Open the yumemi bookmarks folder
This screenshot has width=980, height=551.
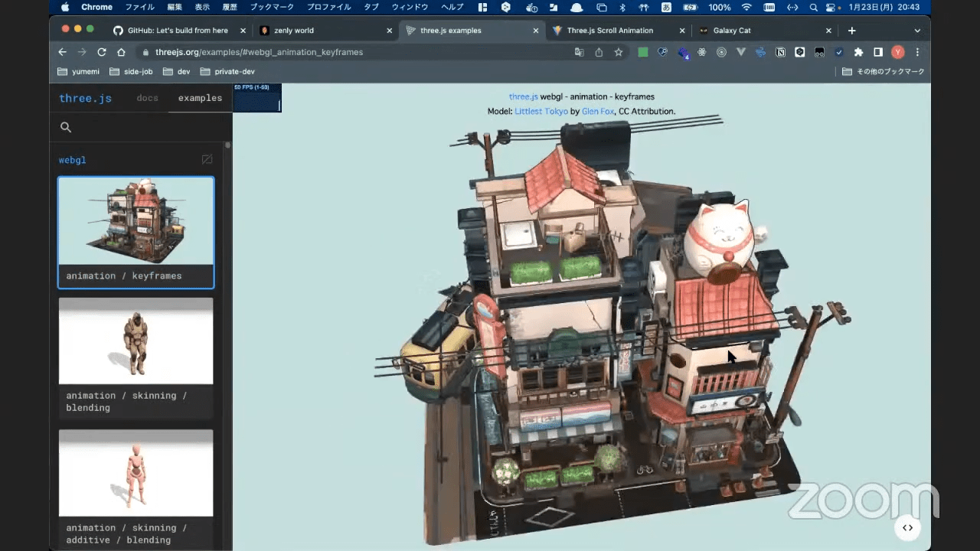[83, 71]
